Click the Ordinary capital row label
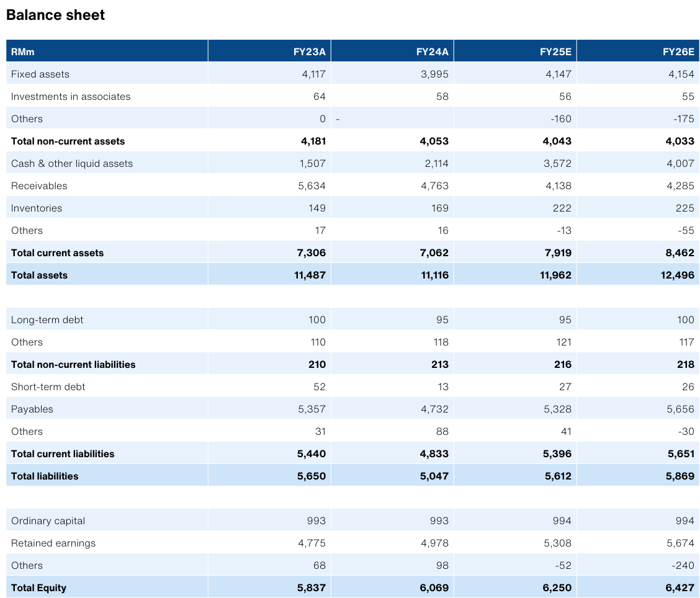Screen dimensions: 700x598 coord(48,520)
